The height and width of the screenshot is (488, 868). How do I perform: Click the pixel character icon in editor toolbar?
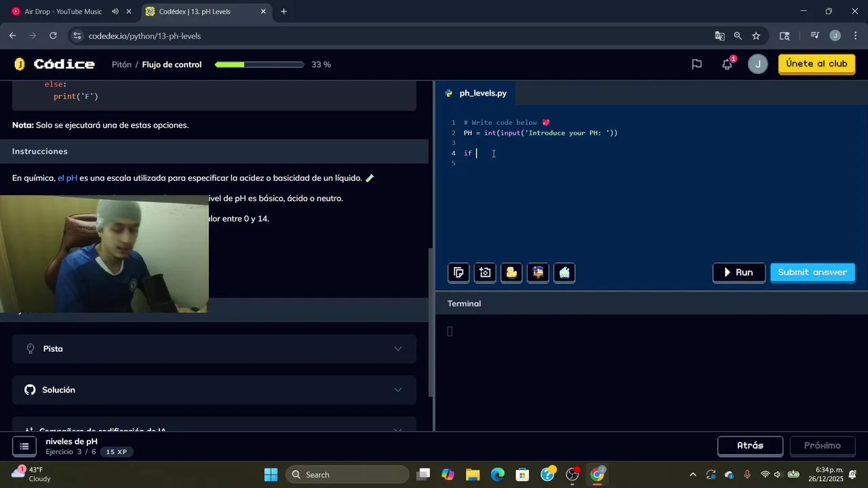click(538, 272)
